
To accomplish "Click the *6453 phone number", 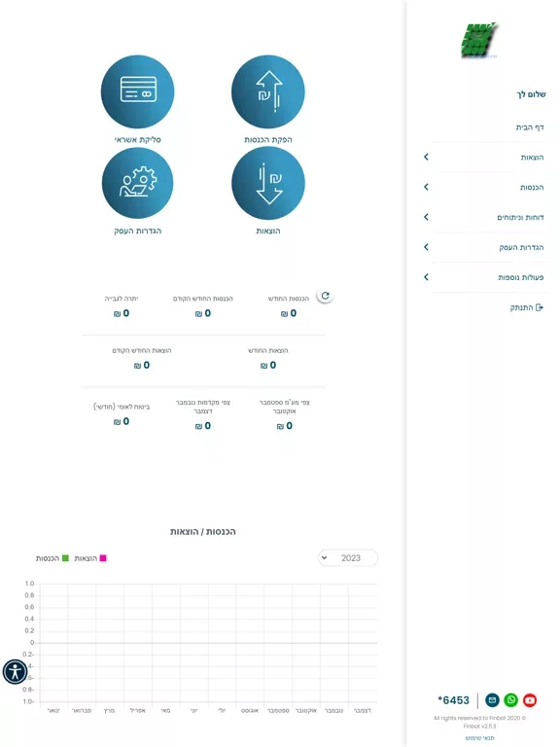I will (x=454, y=700).
